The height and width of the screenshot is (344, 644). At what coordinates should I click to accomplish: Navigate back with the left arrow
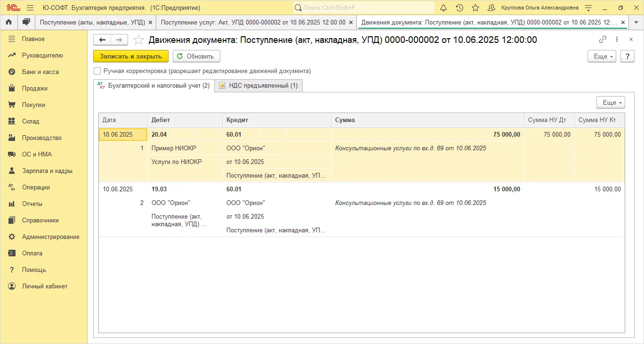tap(102, 40)
